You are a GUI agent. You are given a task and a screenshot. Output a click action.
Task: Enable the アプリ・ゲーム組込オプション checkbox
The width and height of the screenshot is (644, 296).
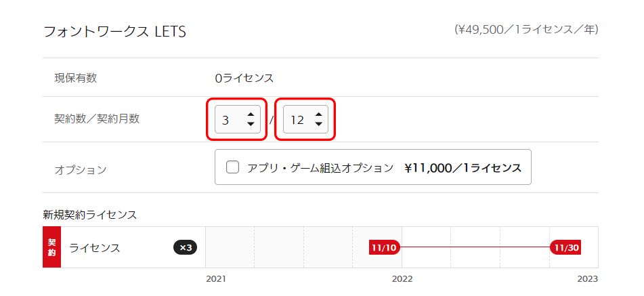click(232, 167)
